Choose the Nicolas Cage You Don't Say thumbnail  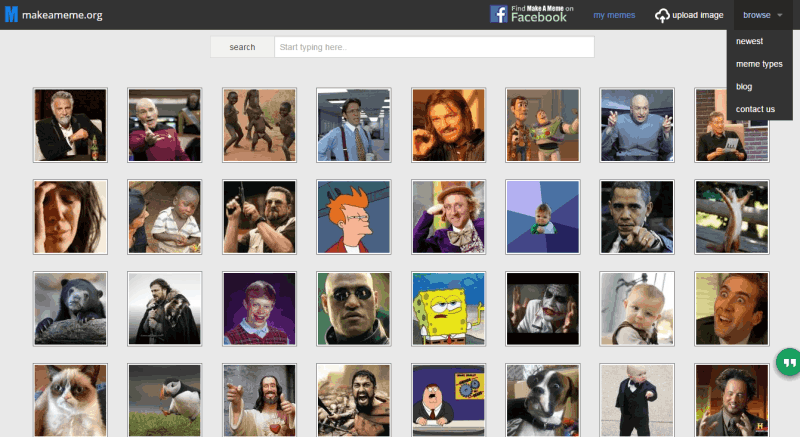point(732,309)
